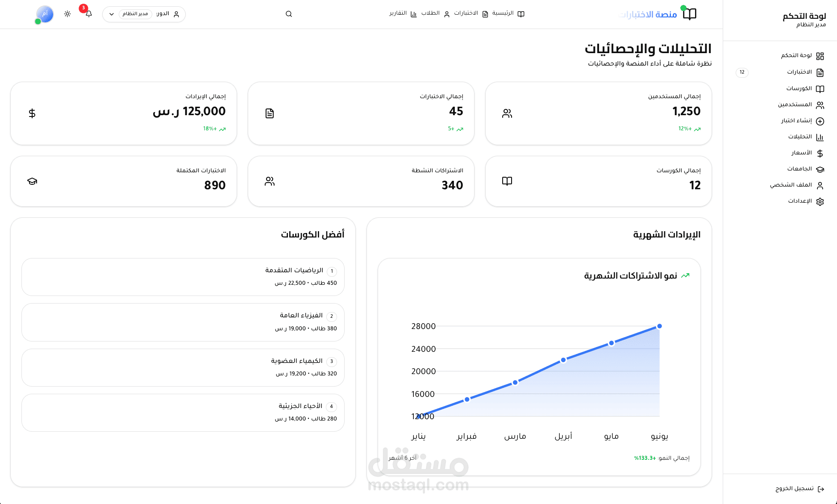Screen dimensions: 837x504
Task: Toggle the light/dark theme sun icon
Action: point(67,14)
